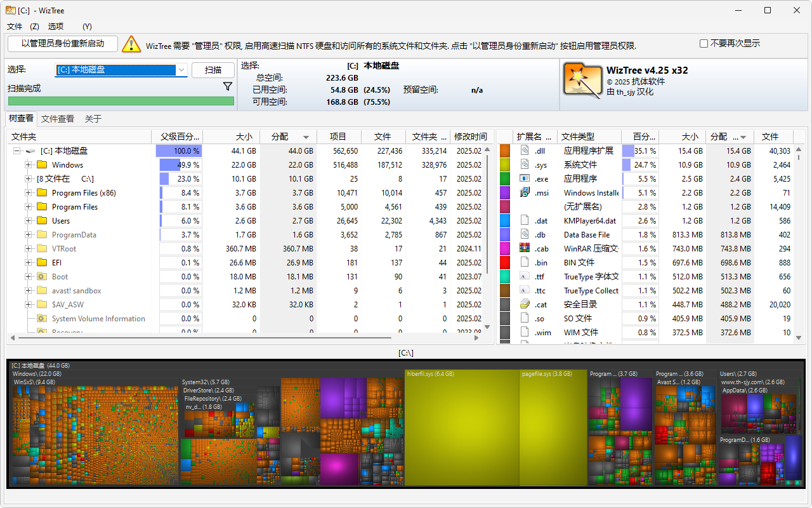The height and width of the screenshot is (508, 812).
Task: Click the DriverStore treemap label
Action: point(208,391)
